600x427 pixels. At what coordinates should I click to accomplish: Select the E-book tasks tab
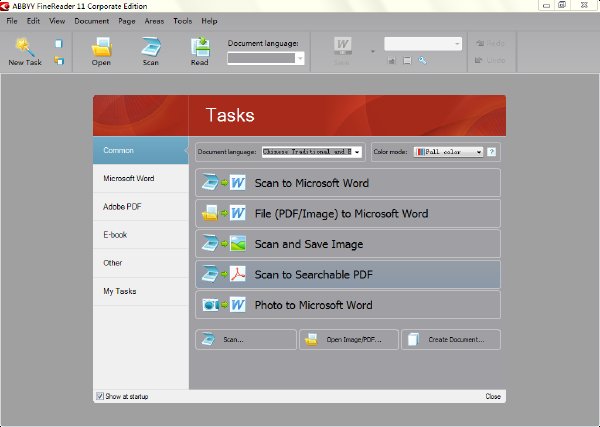click(x=140, y=235)
